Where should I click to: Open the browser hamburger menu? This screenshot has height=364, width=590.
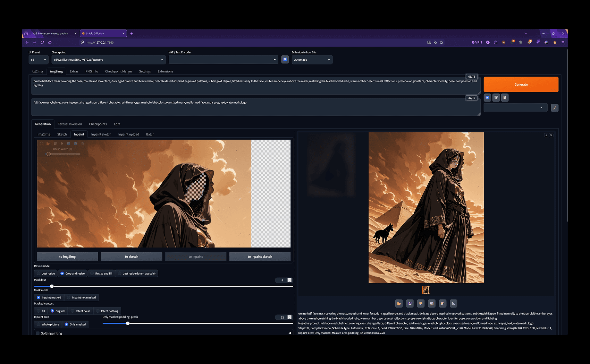pyautogui.click(x=563, y=42)
